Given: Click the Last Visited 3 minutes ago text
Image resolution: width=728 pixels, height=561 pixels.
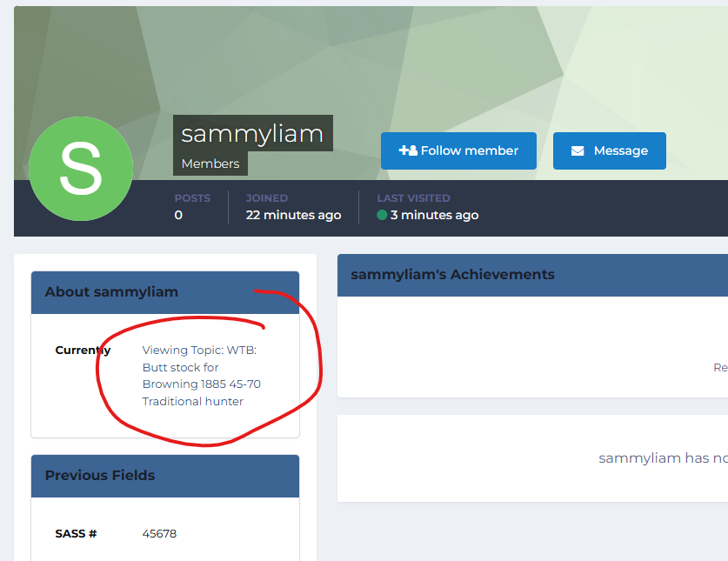Looking at the screenshot, I should (x=434, y=215).
